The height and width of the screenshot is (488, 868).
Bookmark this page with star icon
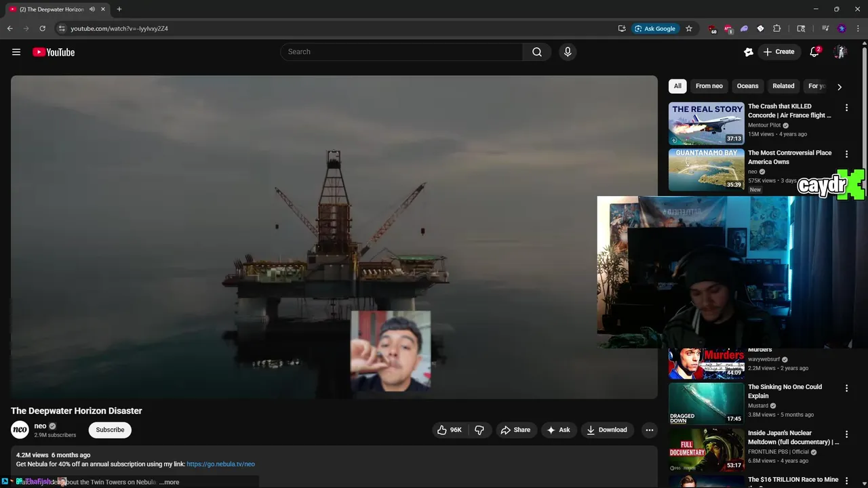pyautogui.click(x=689, y=28)
